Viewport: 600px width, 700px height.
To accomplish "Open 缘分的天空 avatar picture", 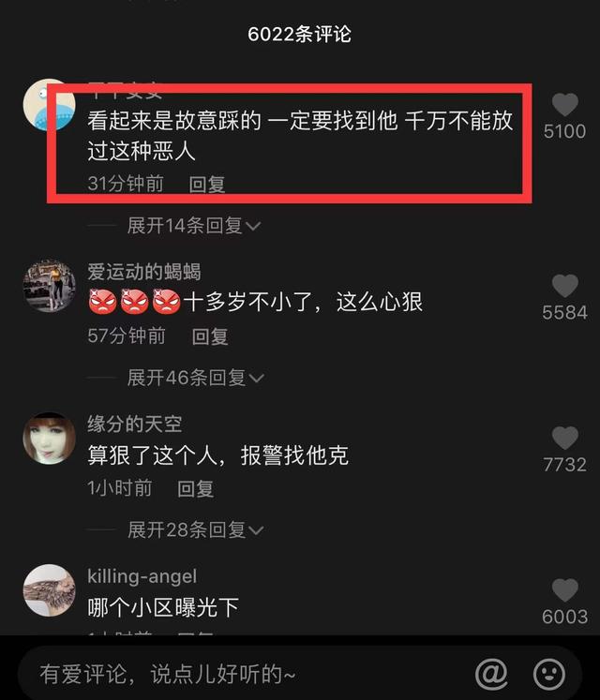I will 49,438.
